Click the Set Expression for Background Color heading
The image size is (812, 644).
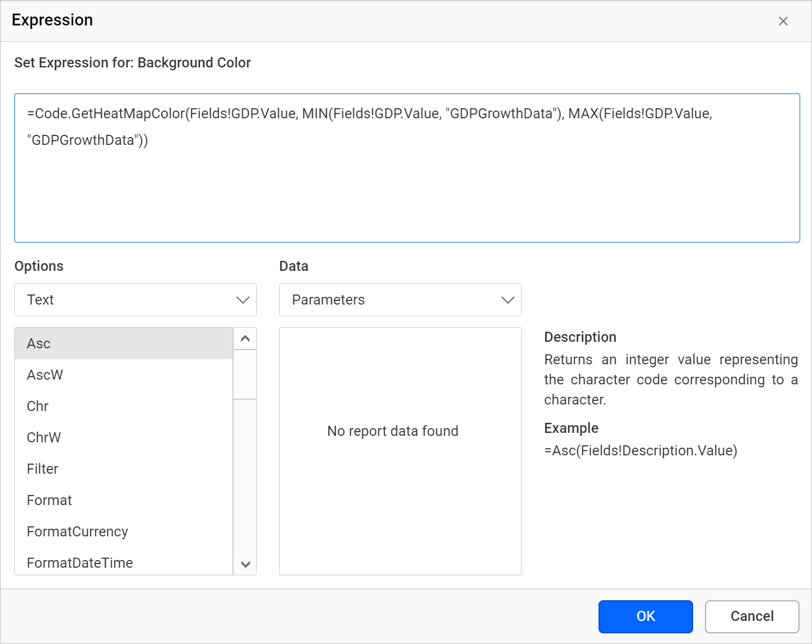(132, 63)
